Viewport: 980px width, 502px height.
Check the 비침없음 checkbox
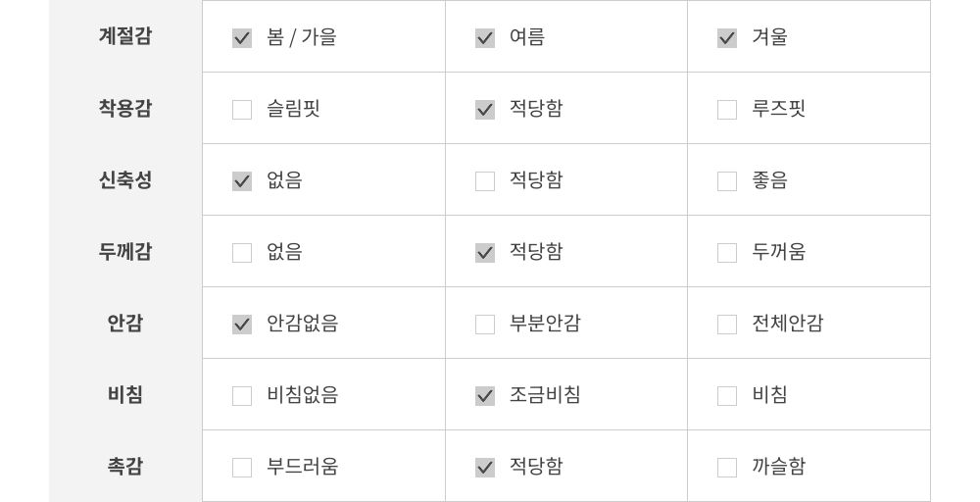coord(242,396)
